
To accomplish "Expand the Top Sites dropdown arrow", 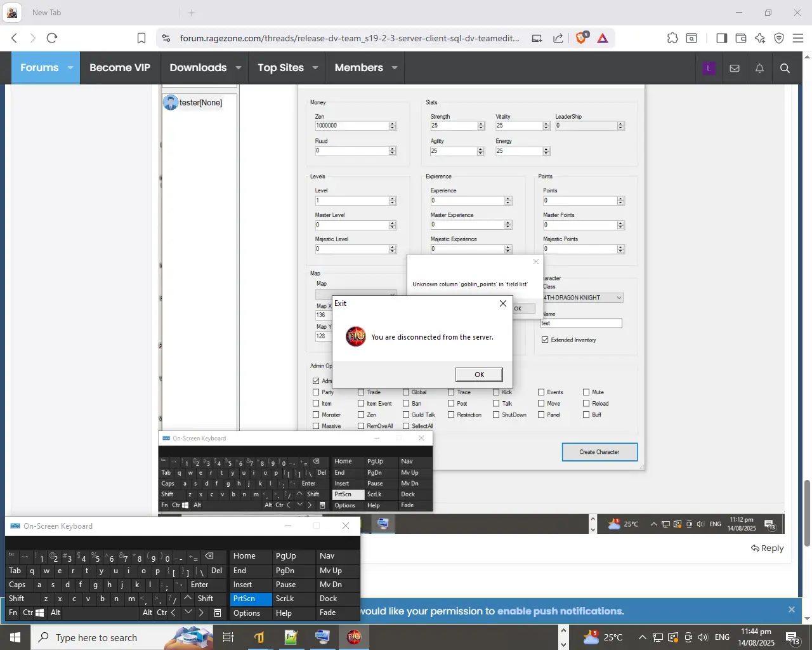I will pos(315,68).
